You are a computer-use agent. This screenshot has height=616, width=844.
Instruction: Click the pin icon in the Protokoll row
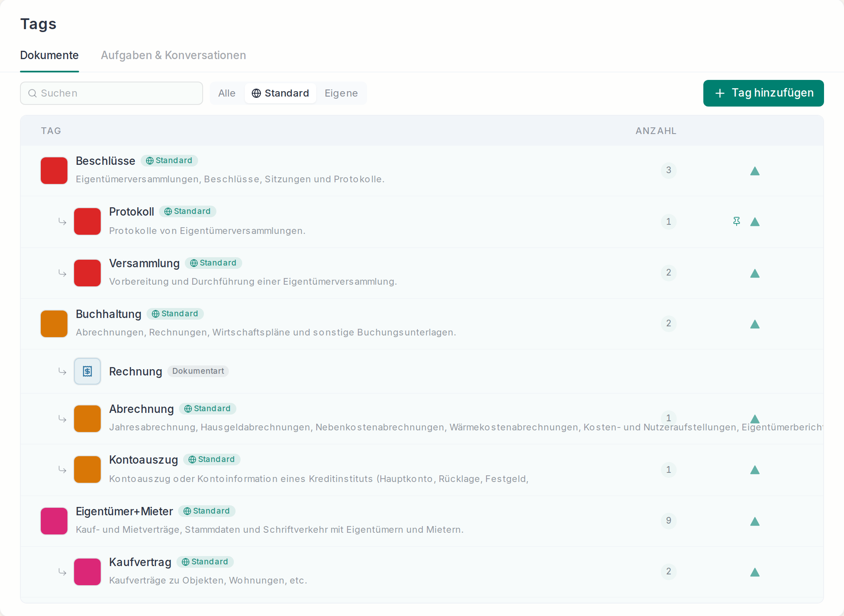(x=737, y=221)
